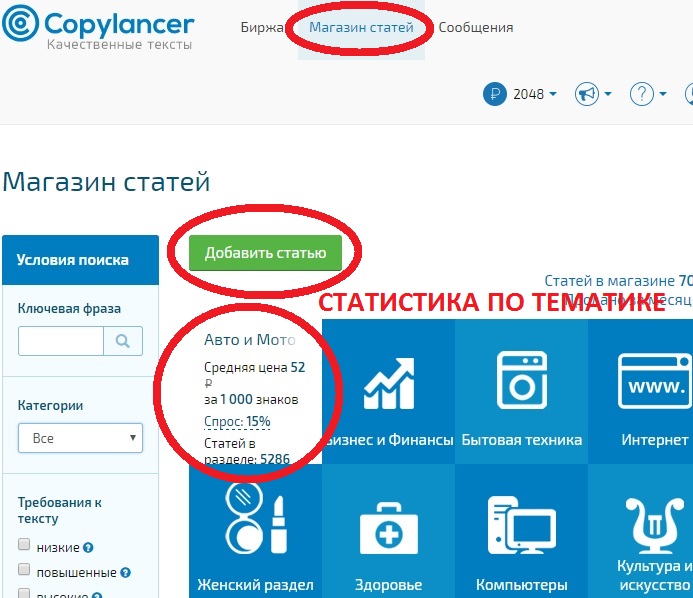Viewport: 693px width, 598px height.
Task: Click the 2048 balance amount
Action: 528,94
